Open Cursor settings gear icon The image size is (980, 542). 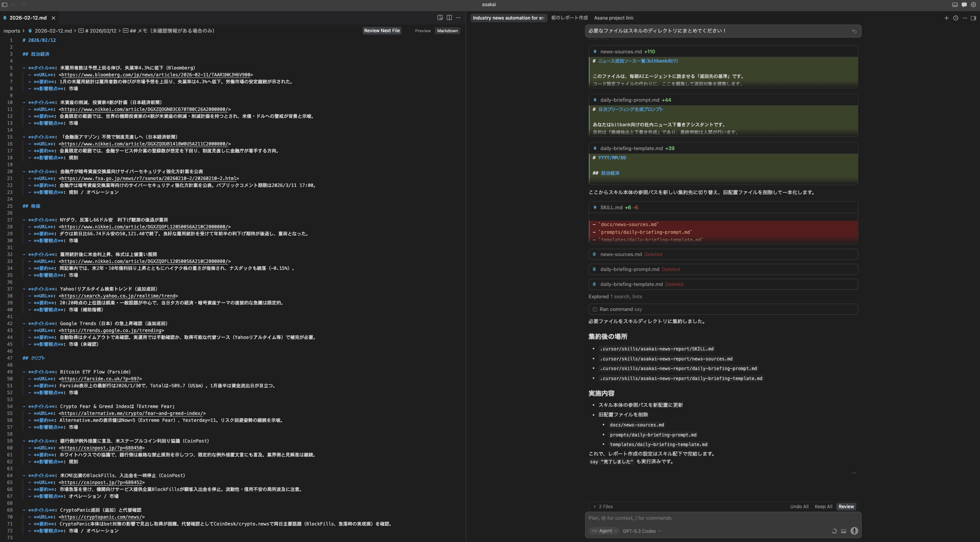click(973, 5)
